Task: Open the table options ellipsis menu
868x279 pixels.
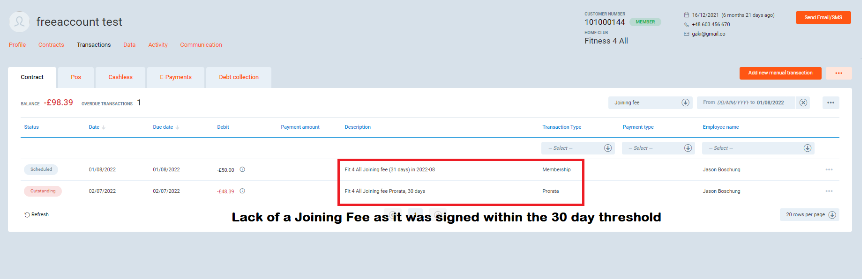Action: (831, 103)
